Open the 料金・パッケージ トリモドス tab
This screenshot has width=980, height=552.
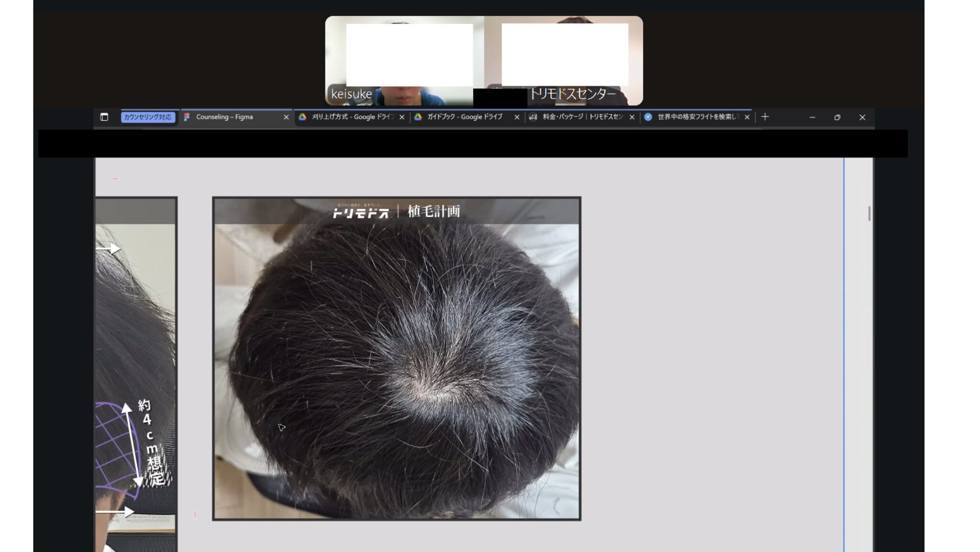coord(581,117)
